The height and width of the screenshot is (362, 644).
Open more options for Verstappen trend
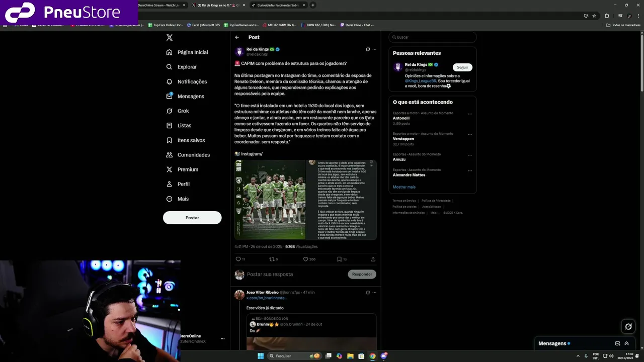click(x=470, y=135)
